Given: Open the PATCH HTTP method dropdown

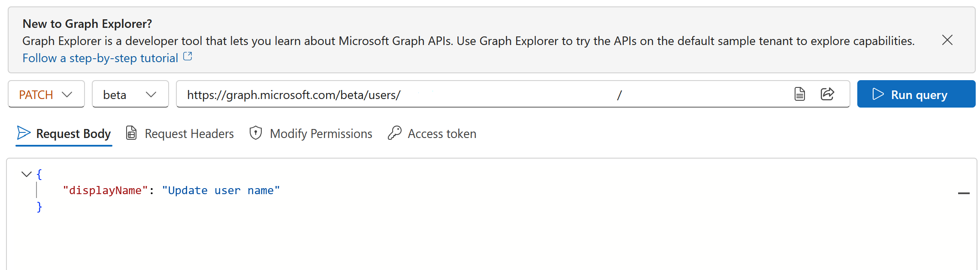Looking at the screenshot, I should point(46,94).
